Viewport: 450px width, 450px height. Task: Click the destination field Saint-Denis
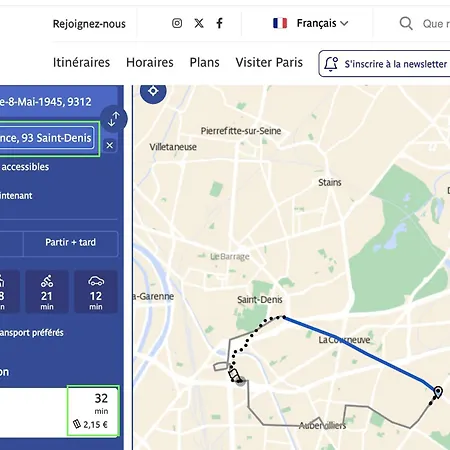pos(46,138)
